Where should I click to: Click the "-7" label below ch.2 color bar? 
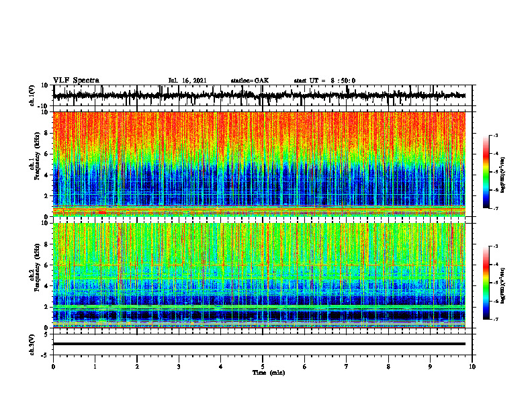(x=495, y=319)
